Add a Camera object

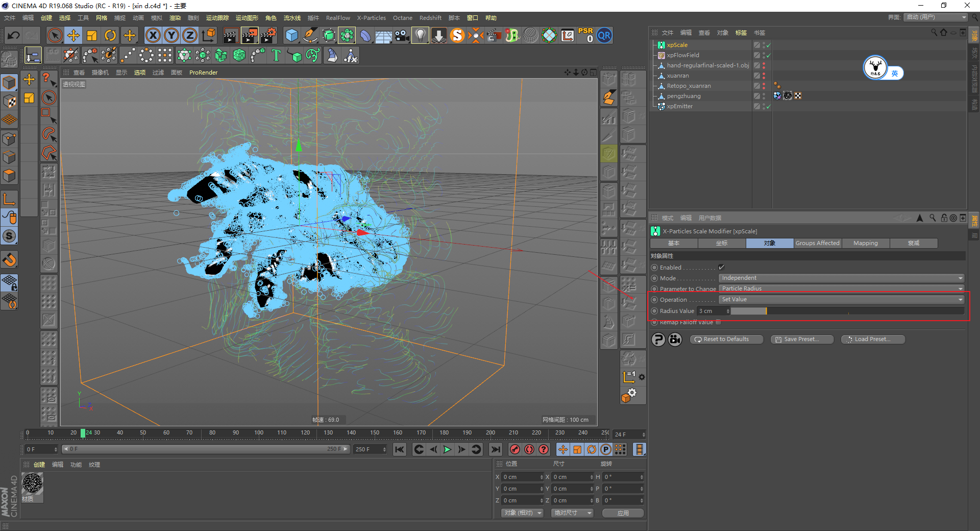click(402, 35)
